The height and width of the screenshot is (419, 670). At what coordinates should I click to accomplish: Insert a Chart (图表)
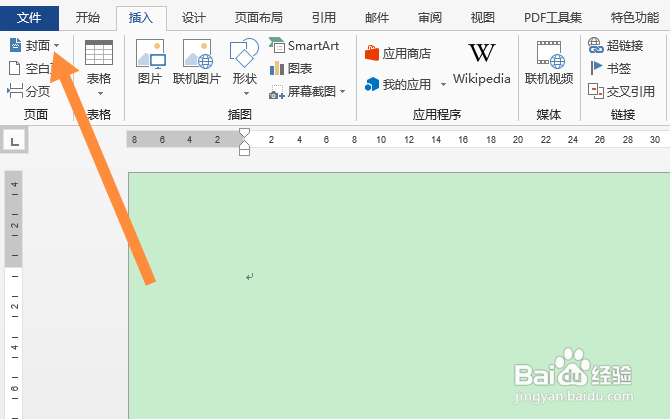(291, 68)
